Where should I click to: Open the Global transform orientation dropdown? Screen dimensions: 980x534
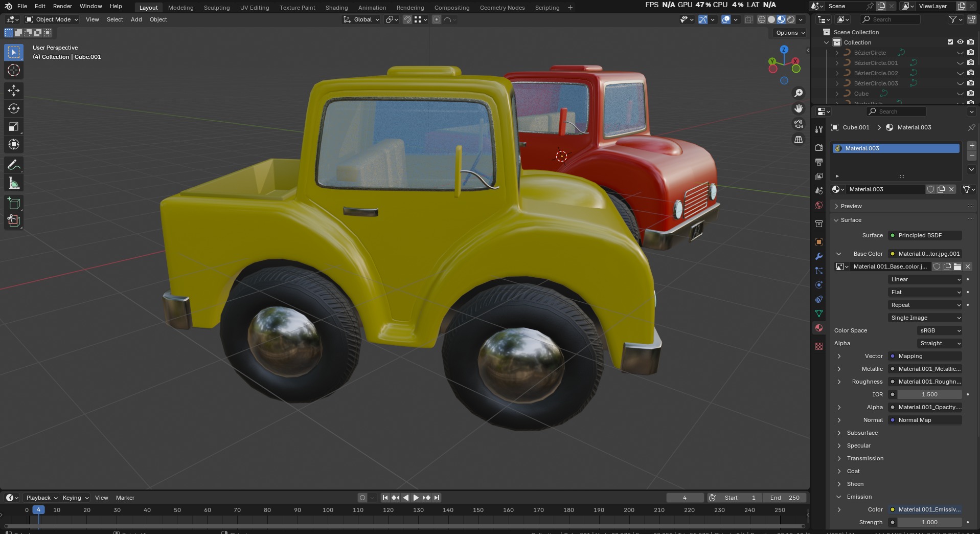click(361, 19)
